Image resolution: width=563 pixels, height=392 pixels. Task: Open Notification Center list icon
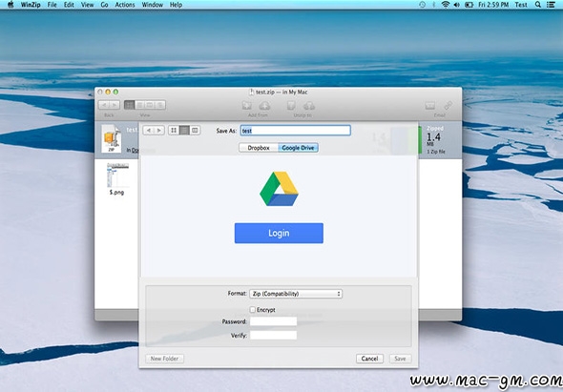click(551, 5)
